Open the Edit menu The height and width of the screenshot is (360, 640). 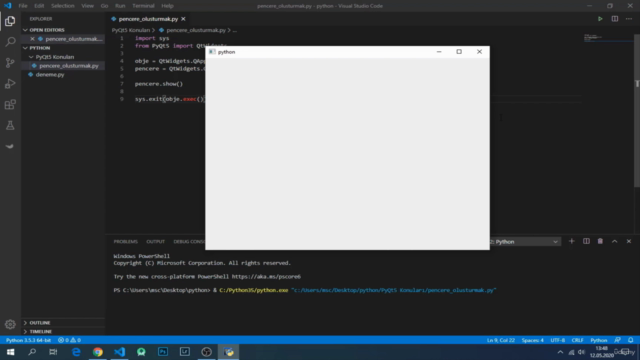[x=39, y=6]
